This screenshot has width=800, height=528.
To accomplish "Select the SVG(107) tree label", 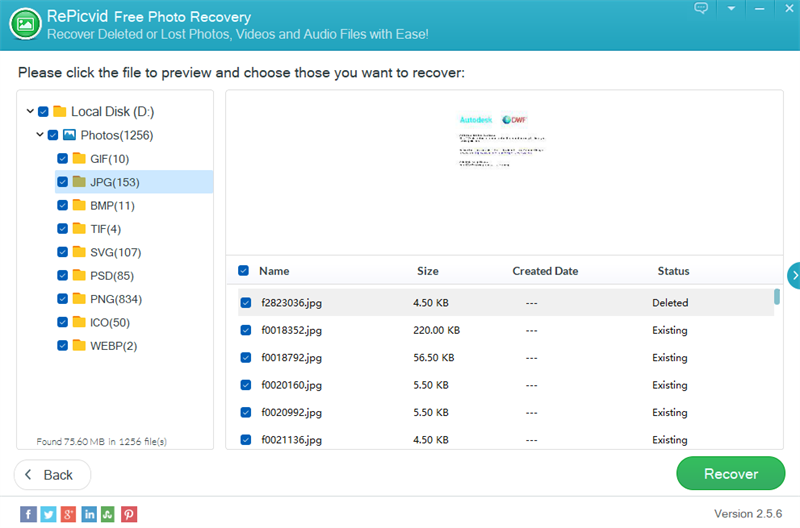I will point(115,252).
